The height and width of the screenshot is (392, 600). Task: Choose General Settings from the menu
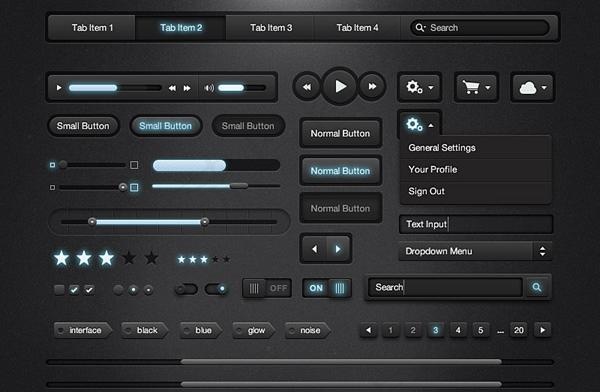(x=476, y=147)
